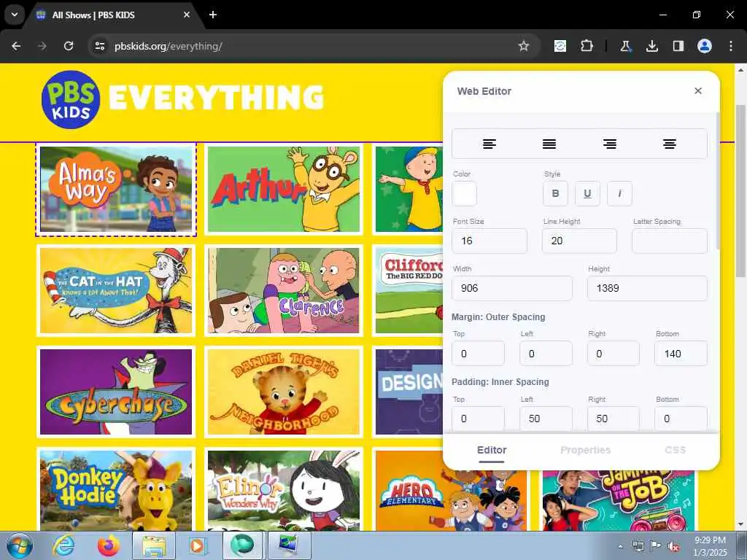
Task: Open the Caillou show thumbnail
Action: [x=409, y=189]
